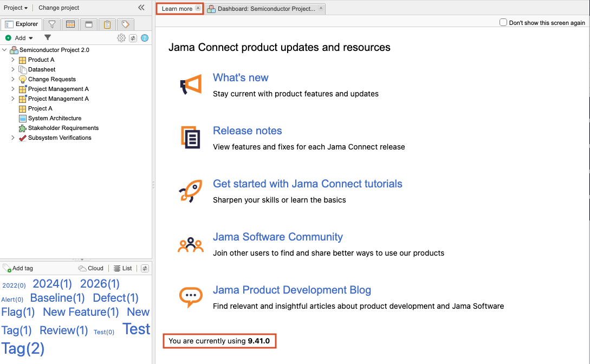The height and width of the screenshot is (364, 590).
Task: Select the small Test(0) tag
Action: click(x=104, y=332)
